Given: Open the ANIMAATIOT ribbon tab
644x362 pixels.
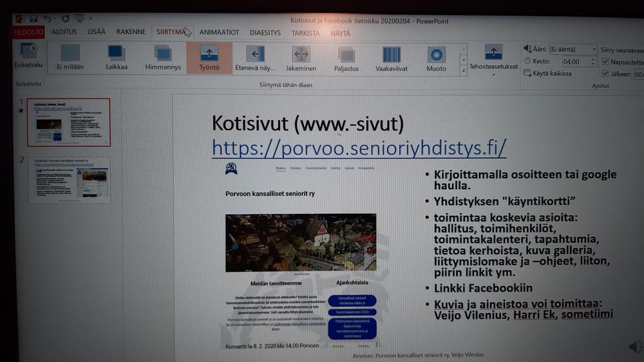Looking at the screenshot, I should point(219,32).
